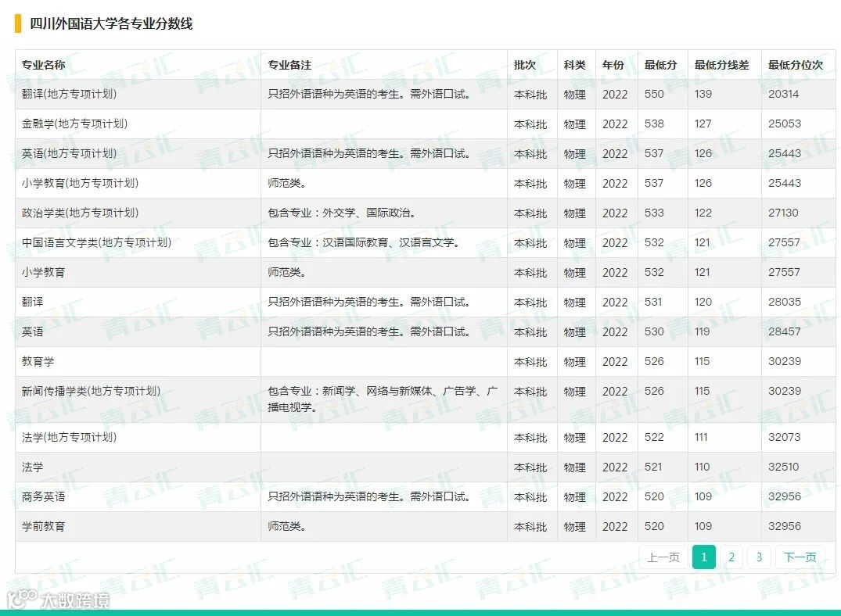Select the 金融学(地方专项计划) row name

74,124
